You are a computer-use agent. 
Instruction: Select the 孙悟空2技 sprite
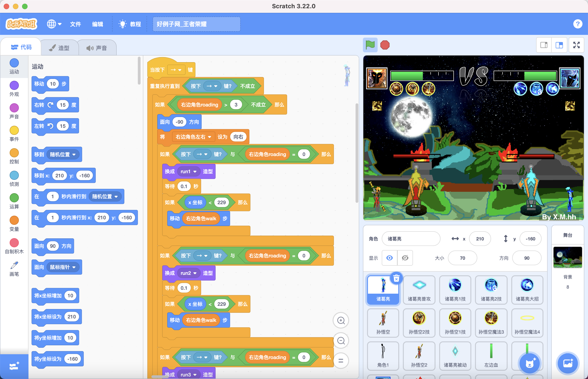[419, 323]
